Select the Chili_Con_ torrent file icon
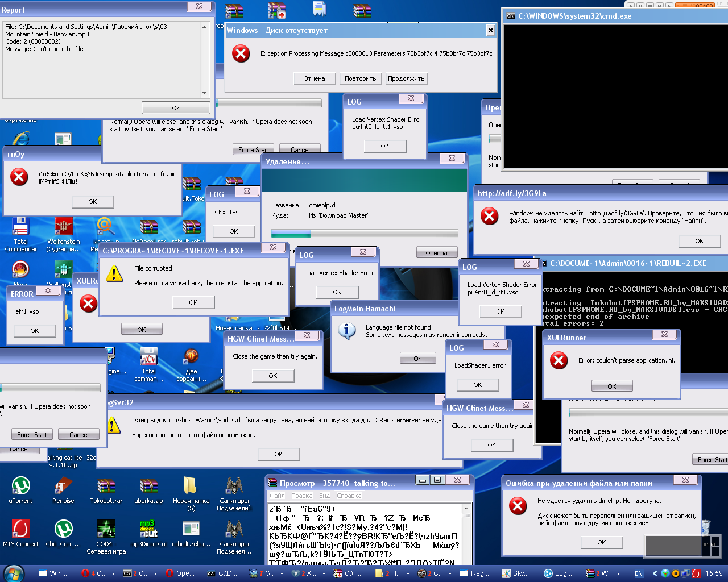728x582 pixels. tap(63, 533)
